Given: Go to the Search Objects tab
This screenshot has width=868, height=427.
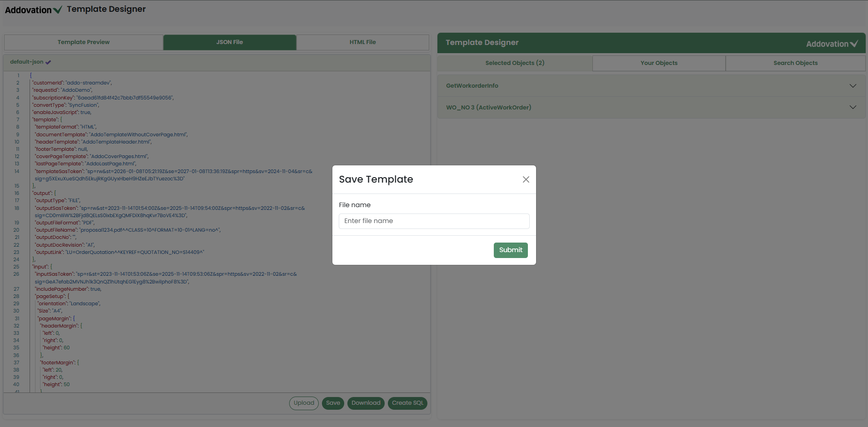Looking at the screenshot, I should coord(795,63).
